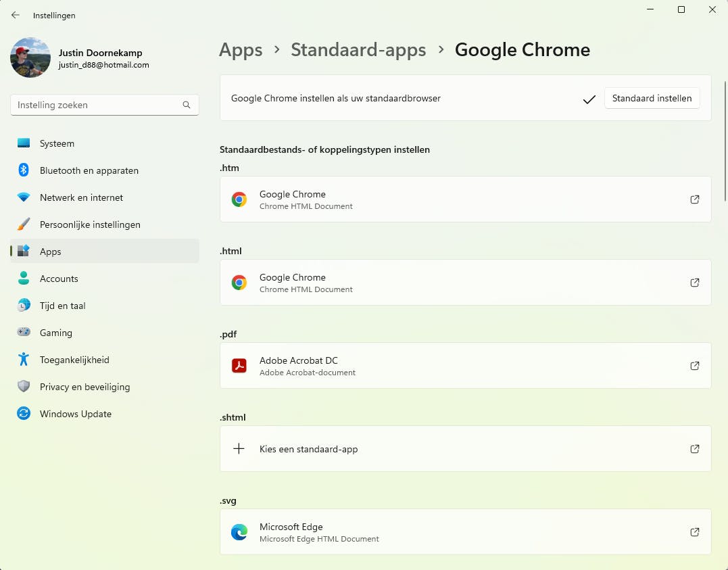Click the Bluetooth en apparaten icon

tap(24, 170)
